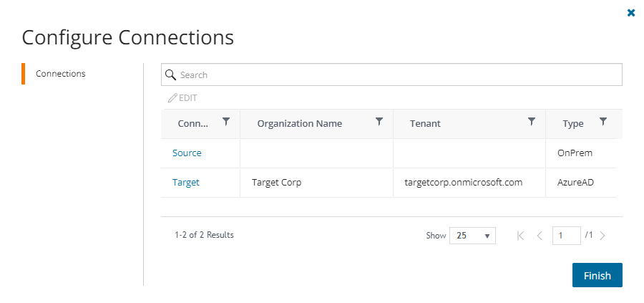
Task: Select the OnPrem type cell
Action: [575, 153]
